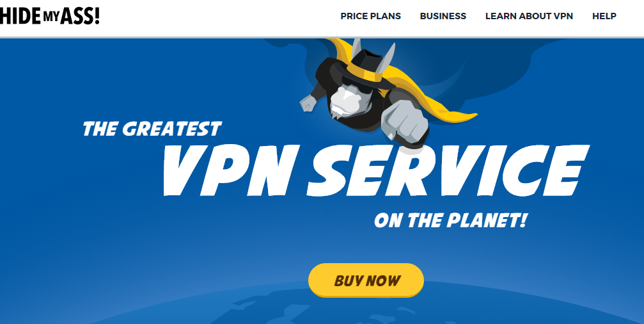Screen dimensions: 644x324
Task: Click the mascot's small rear fist
Action: [x=308, y=103]
